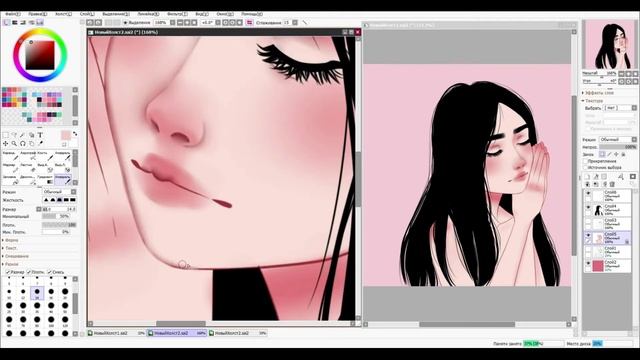Choose the Кисть brush tool
Image resolution: width=640 pixels, height=360 pixels.
point(44,156)
